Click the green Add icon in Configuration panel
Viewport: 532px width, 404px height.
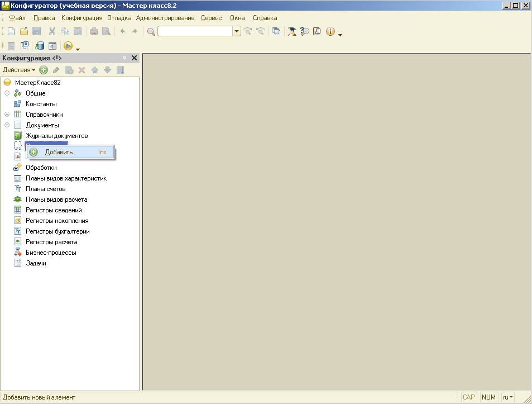click(44, 70)
